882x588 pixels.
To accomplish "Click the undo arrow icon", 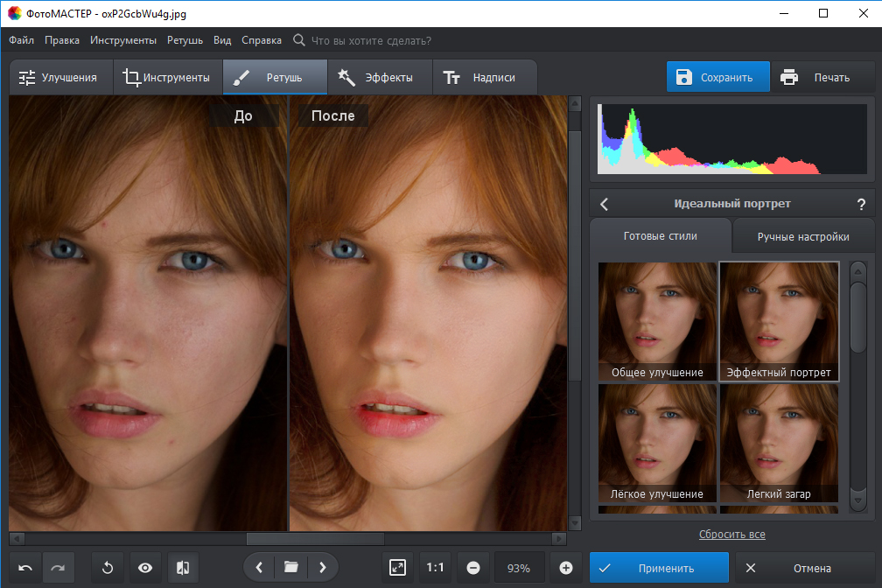I will pos(25,568).
